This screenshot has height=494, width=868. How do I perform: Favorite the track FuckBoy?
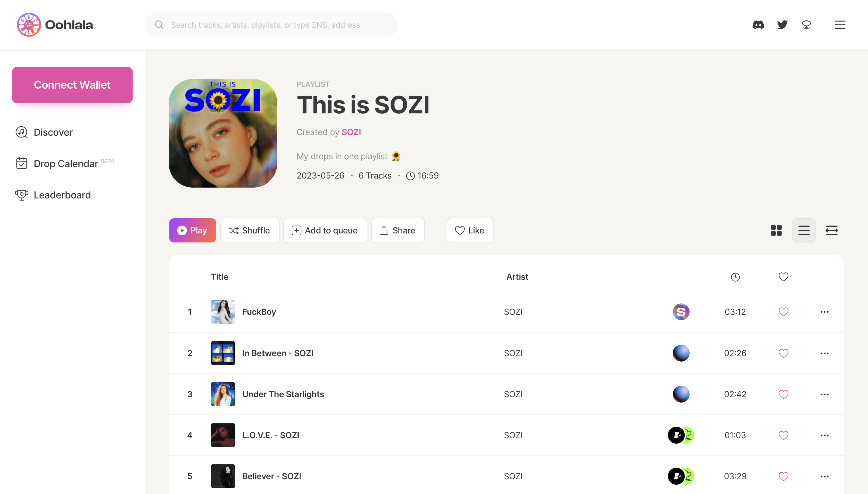[x=783, y=312]
